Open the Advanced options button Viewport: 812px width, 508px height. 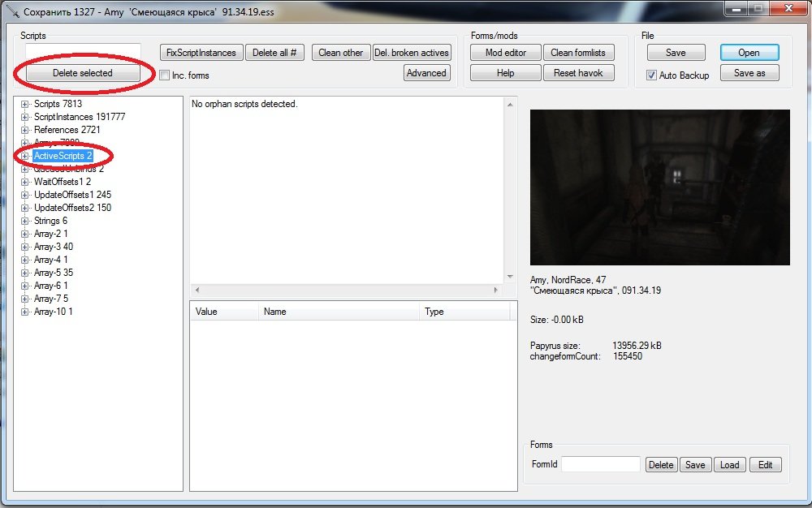click(x=426, y=73)
